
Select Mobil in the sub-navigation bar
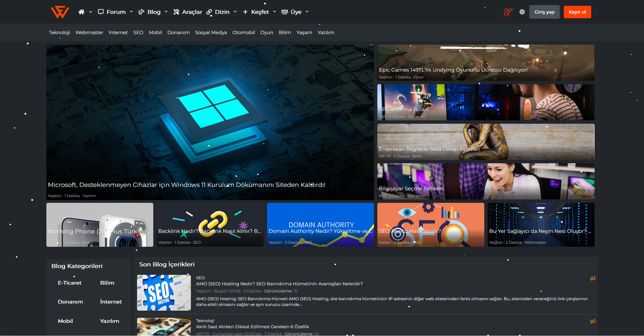(x=155, y=32)
